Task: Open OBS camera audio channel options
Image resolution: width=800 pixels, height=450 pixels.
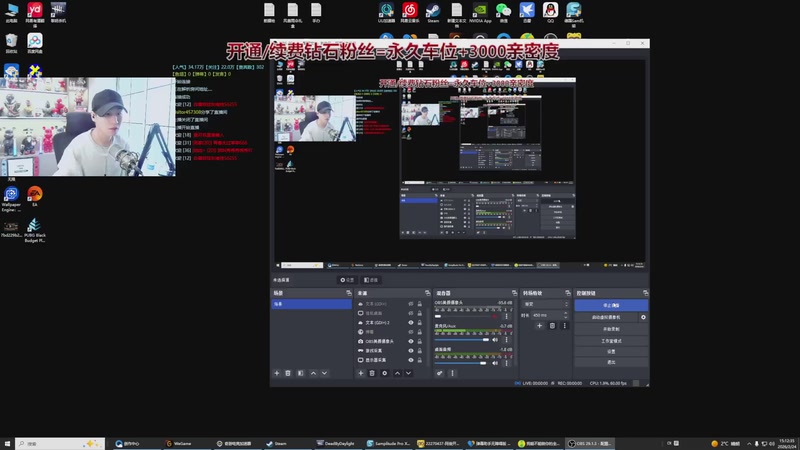Action: [506, 316]
